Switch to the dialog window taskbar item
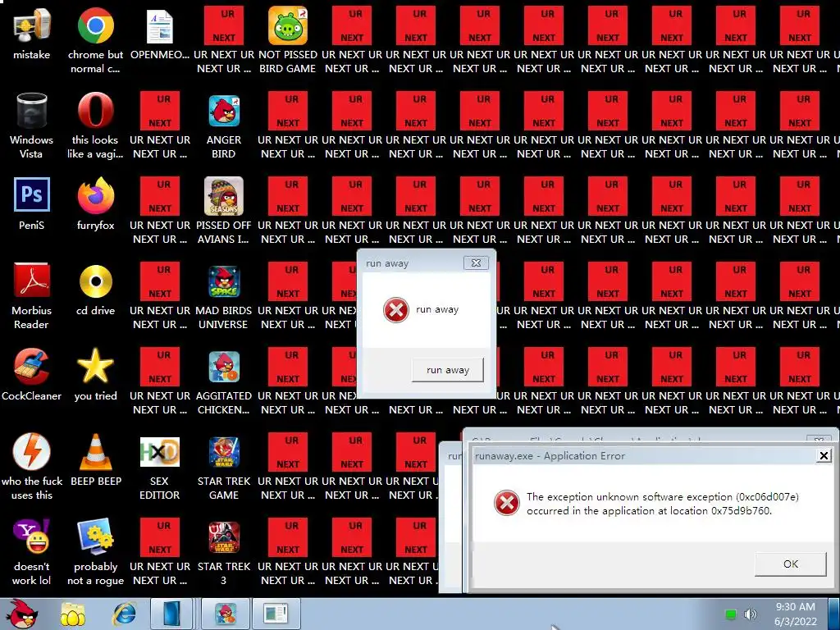The image size is (840, 630). (x=276, y=614)
